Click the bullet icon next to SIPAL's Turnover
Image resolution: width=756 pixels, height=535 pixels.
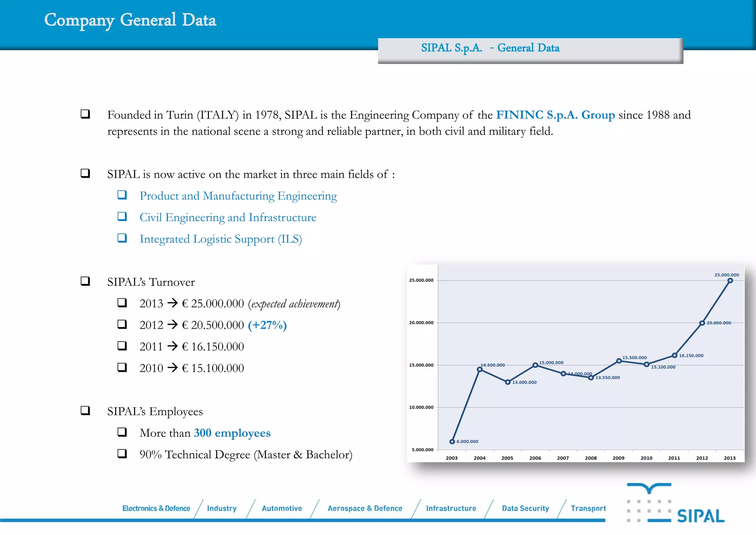(x=85, y=281)
